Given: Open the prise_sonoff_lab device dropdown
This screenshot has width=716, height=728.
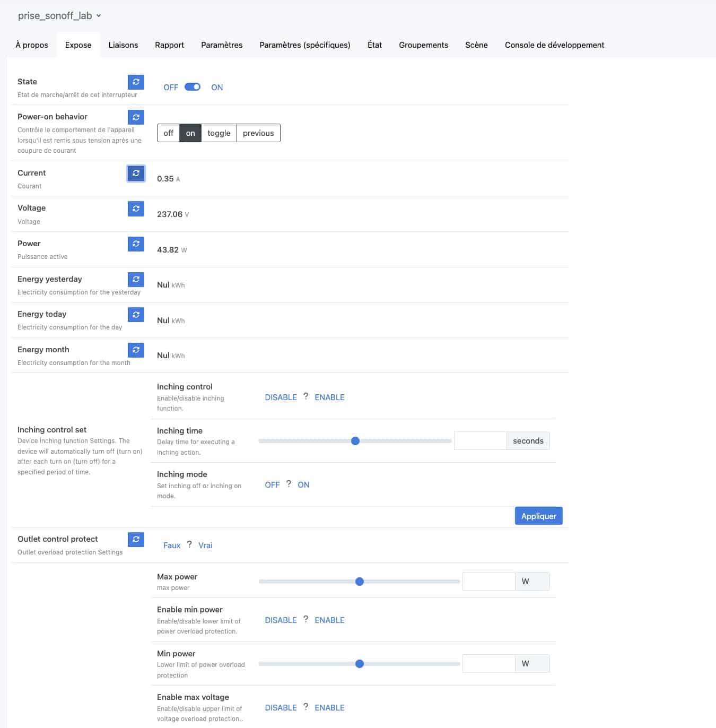Looking at the screenshot, I should [x=59, y=16].
